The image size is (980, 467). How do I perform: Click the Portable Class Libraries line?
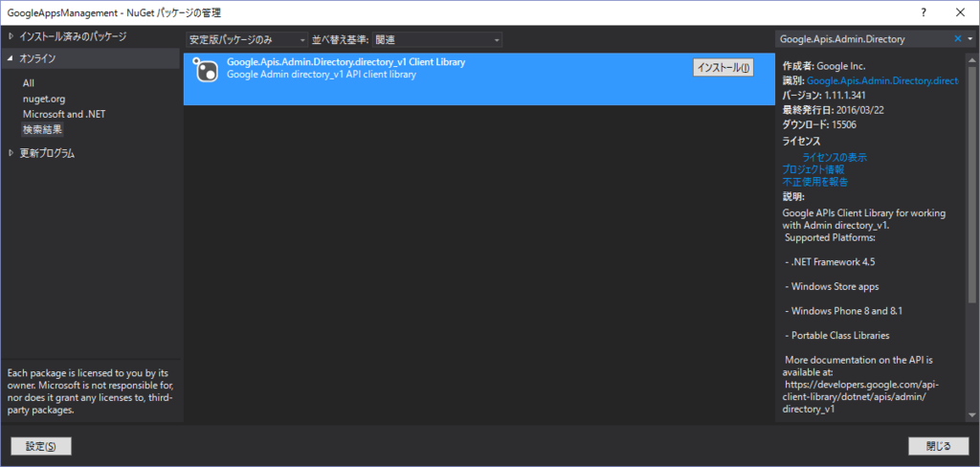coord(836,335)
